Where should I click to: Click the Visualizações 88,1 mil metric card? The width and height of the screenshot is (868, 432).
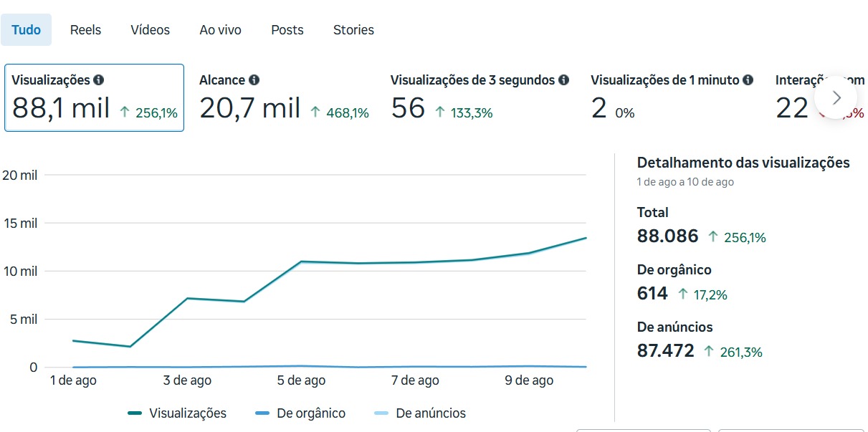tap(94, 98)
